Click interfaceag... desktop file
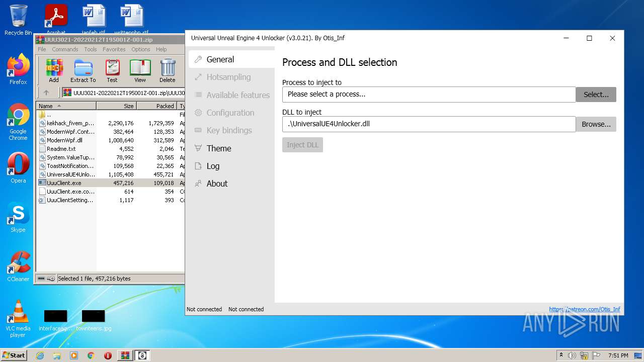The image size is (644, 362). click(x=55, y=320)
